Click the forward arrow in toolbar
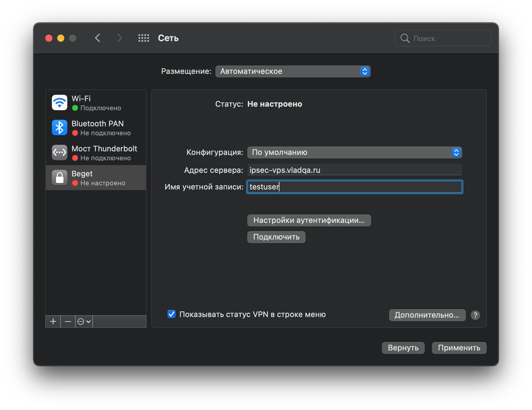Screen dimensions: 532x410 [x=119, y=38]
